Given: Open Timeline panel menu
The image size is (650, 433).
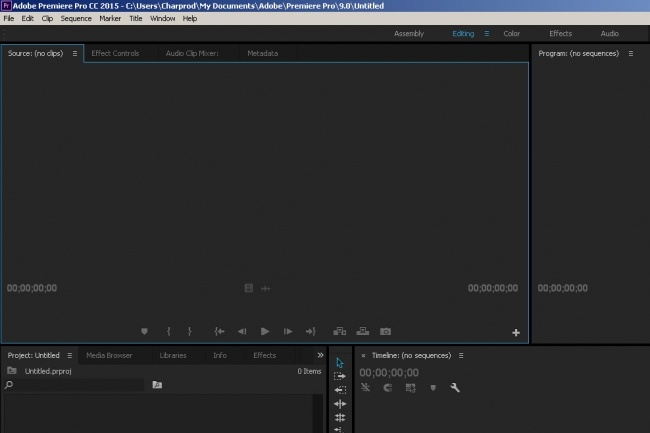Looking at the screenshot, I should tap(461, 356).
